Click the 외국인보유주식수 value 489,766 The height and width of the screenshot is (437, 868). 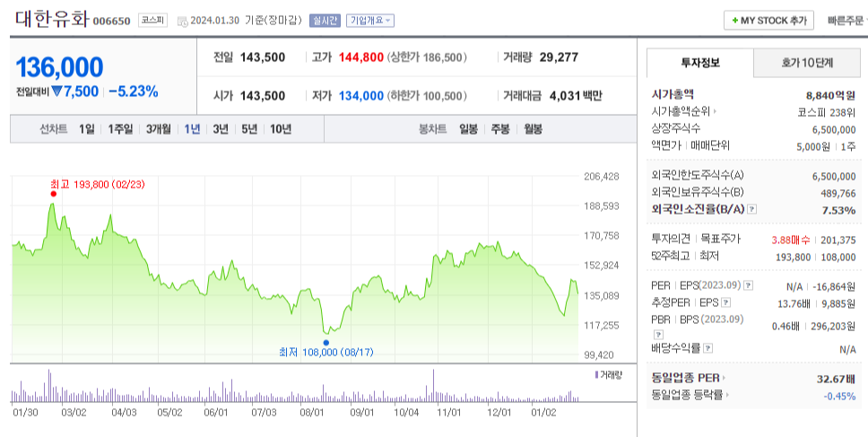pyautogui.click(x=838, y=193)
